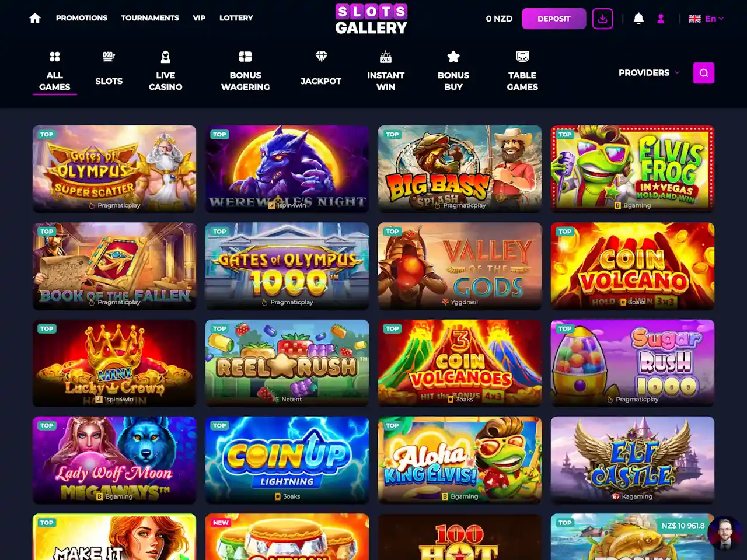Launch the Elvis Frog in Vegas game
The width and height of the screenshot is (747, 560).
(x=633, y=168)
